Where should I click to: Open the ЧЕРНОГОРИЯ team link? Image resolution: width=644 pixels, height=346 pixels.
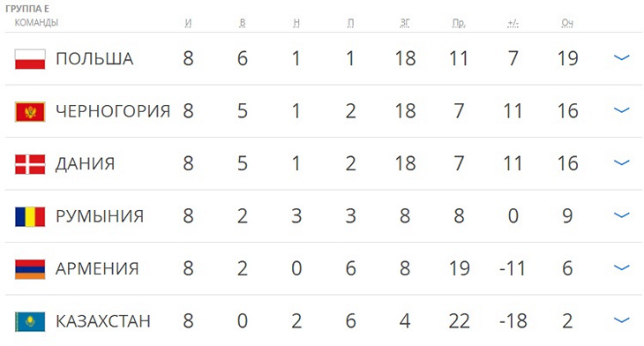pos(113,111)
